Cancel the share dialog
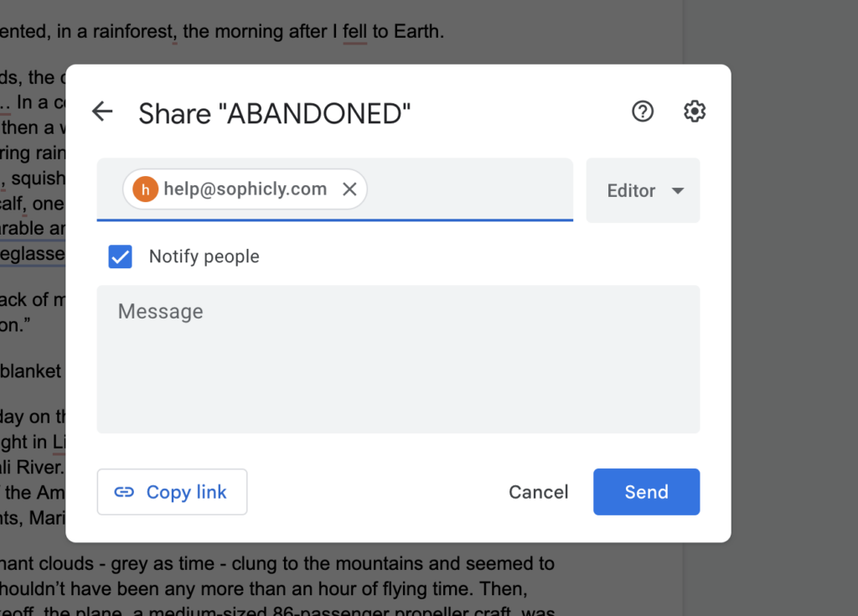 click(539, 492)
